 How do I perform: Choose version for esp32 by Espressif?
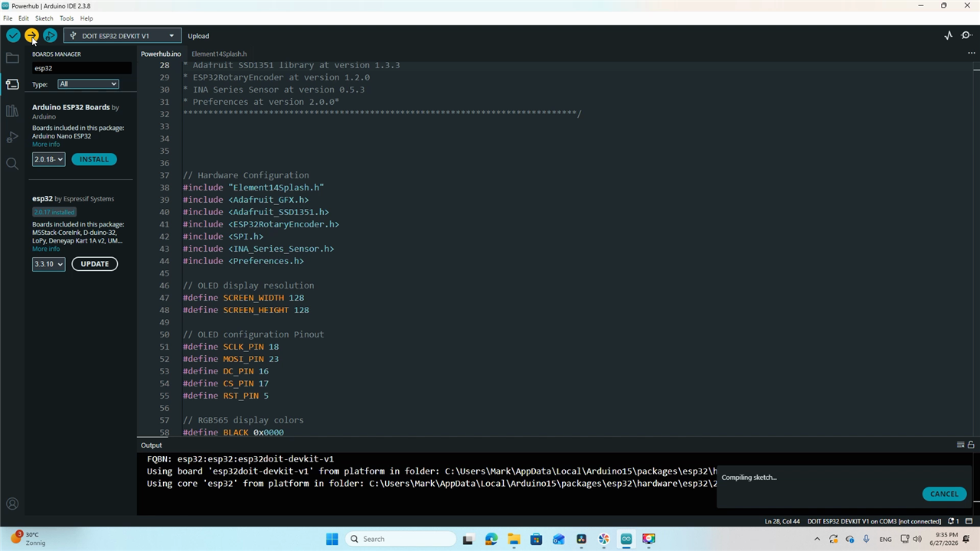[48, 264]
